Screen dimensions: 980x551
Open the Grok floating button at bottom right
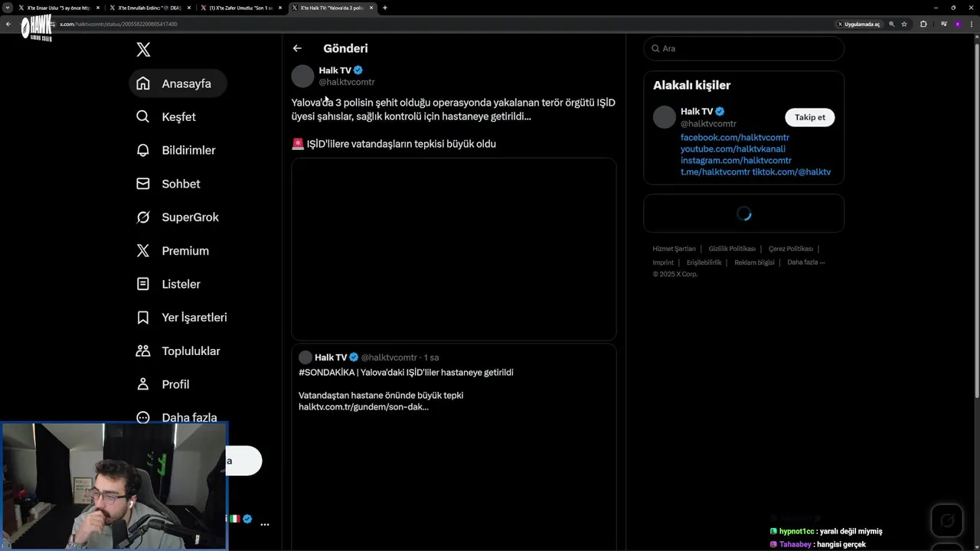[x=947, y=521]
